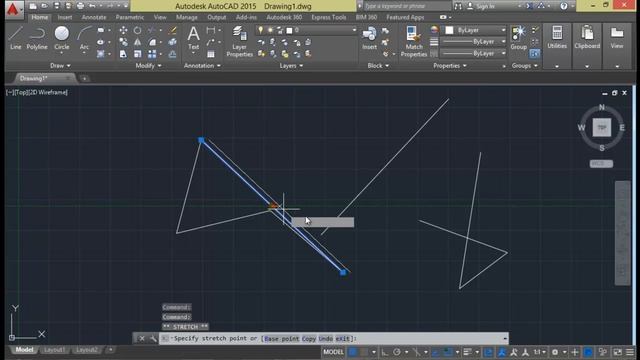Toggle Polar Tracking in status bar

click(x=397, y=352)
